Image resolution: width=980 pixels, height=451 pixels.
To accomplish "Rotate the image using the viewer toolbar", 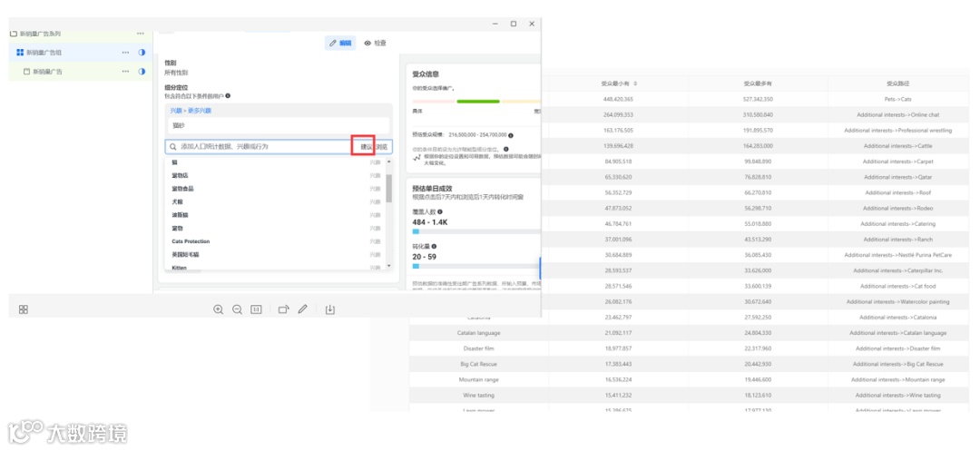I will click(284, 309).
